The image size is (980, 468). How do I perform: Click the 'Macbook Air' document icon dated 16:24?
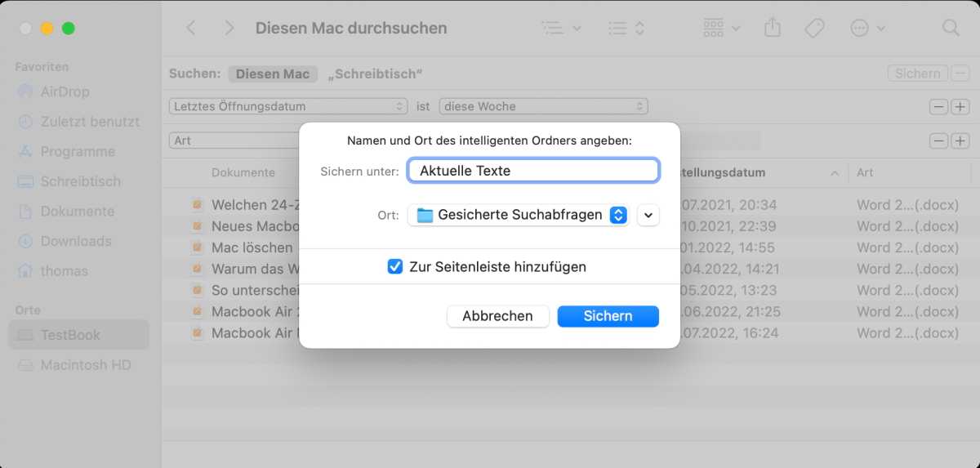click(x=197, y=332)
